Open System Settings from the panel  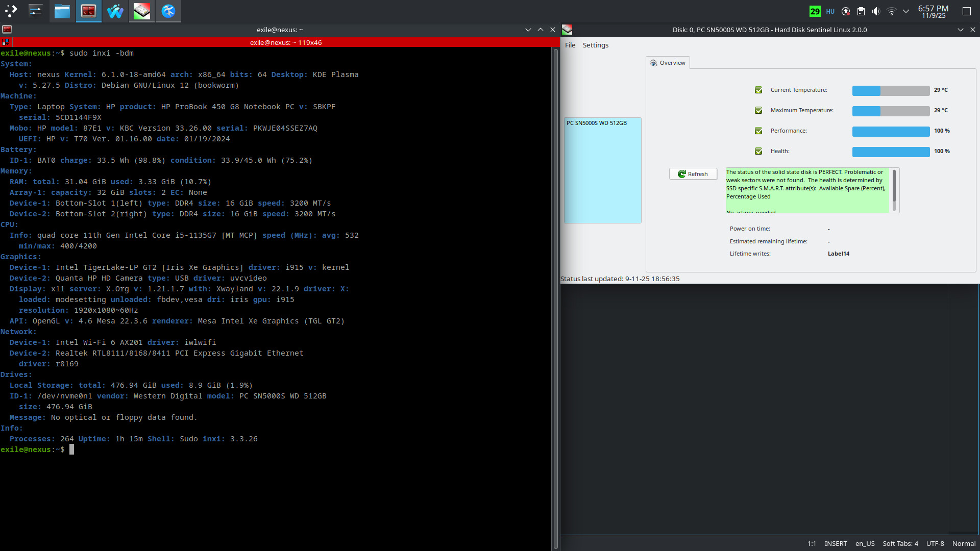tap(35, 11)
